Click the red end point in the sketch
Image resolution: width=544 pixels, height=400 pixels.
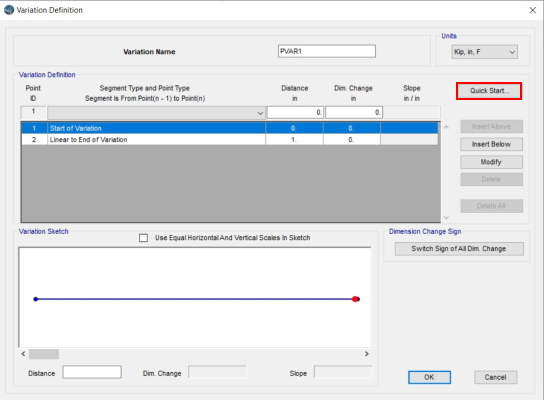[x=355, y=299]
